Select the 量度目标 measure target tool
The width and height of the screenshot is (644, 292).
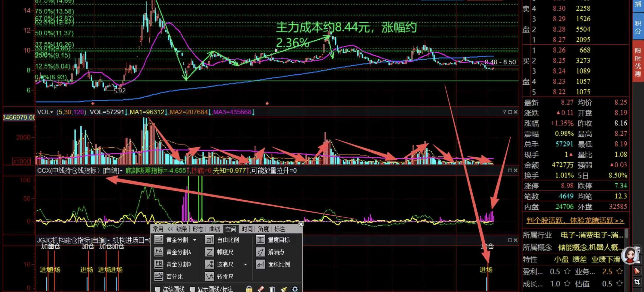[x=260, y=240]
